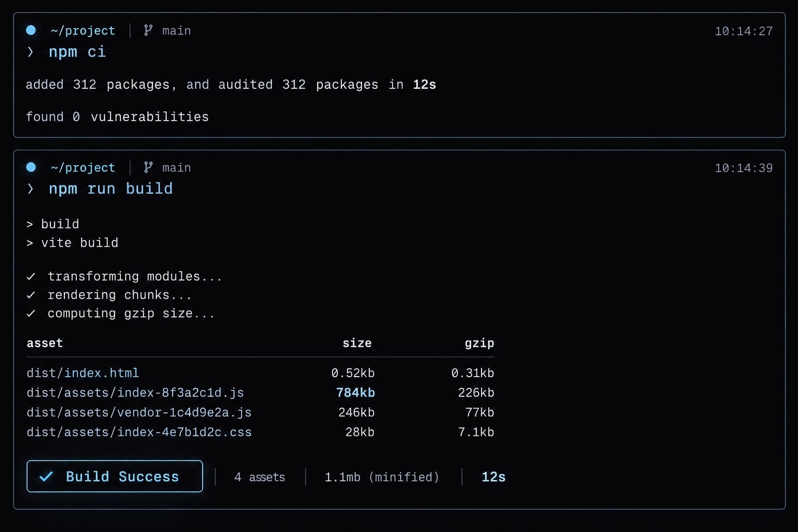Click the 28kb size value

coord(360,432)
